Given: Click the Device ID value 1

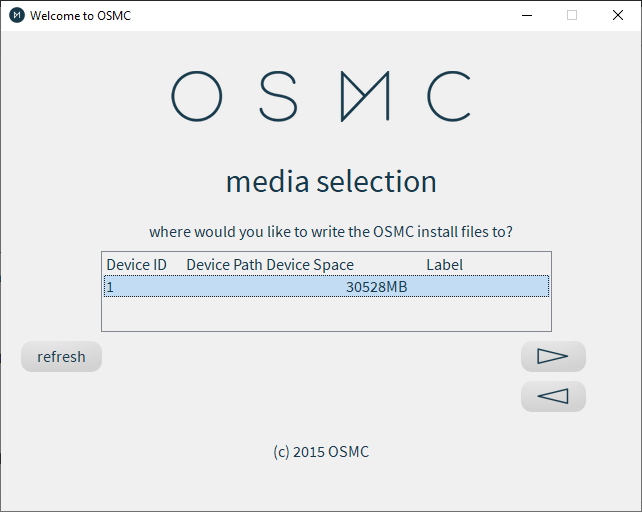Looking at the screenshot, I should coord(110,287).
